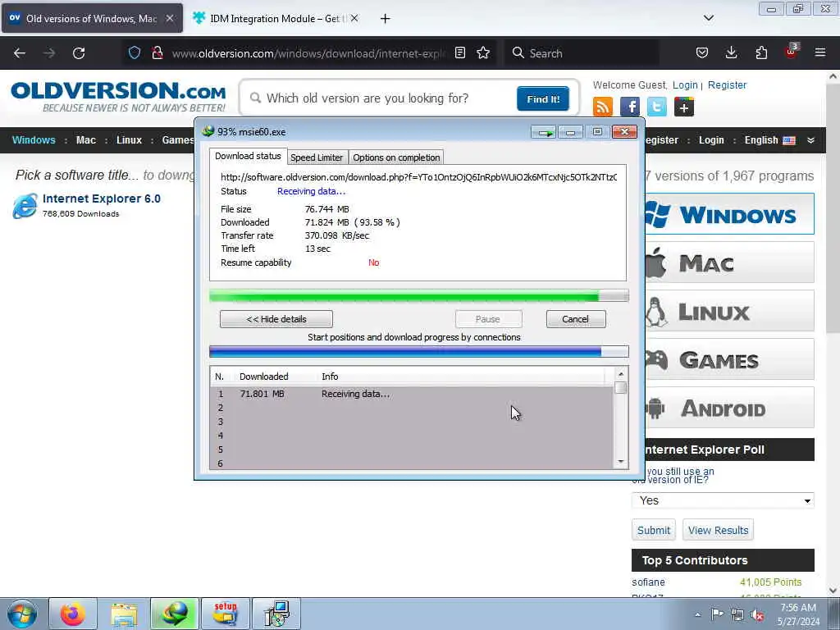Open Firefox from the taskbar
Screen dimensions: 840x630
pyautogui.click(x=73, y=614)
